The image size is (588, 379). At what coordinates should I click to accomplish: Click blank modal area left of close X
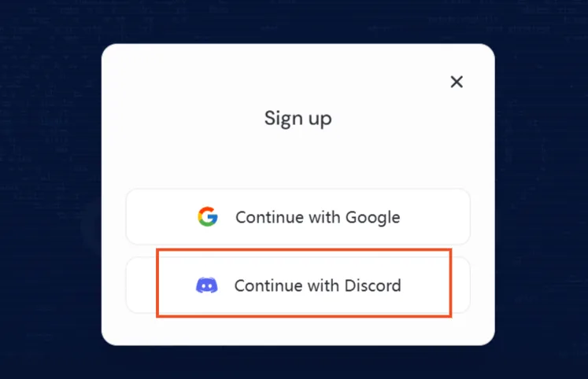(x=375, y=82)
